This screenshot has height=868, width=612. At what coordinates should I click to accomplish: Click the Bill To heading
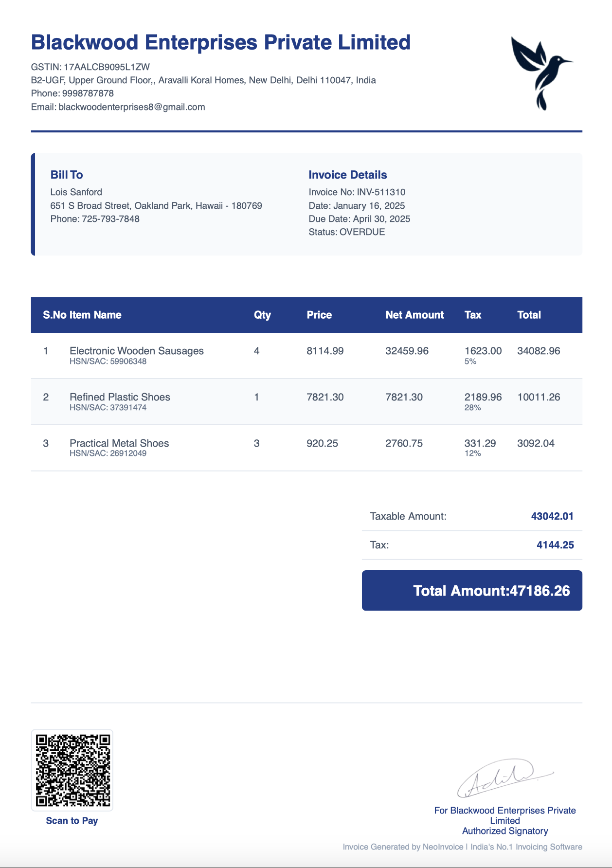coord(67,175)
